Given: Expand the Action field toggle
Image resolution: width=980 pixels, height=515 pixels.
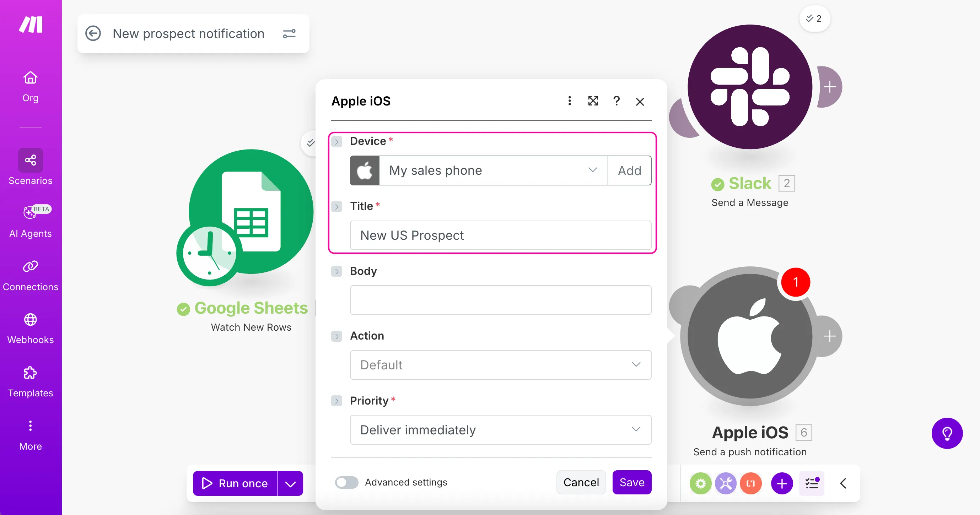Looking at the screenshot, I should (337, 336).
